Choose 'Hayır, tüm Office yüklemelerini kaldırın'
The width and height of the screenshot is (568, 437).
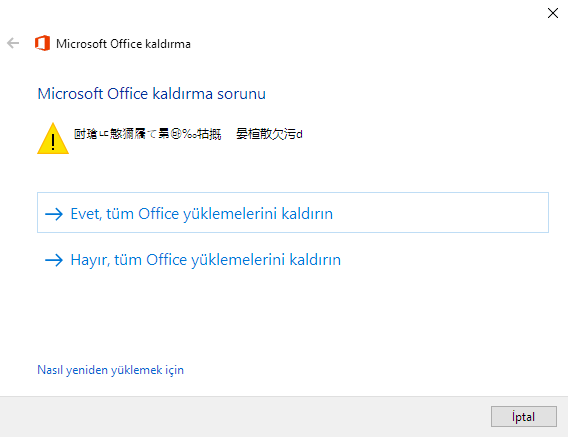click(193, 259)
